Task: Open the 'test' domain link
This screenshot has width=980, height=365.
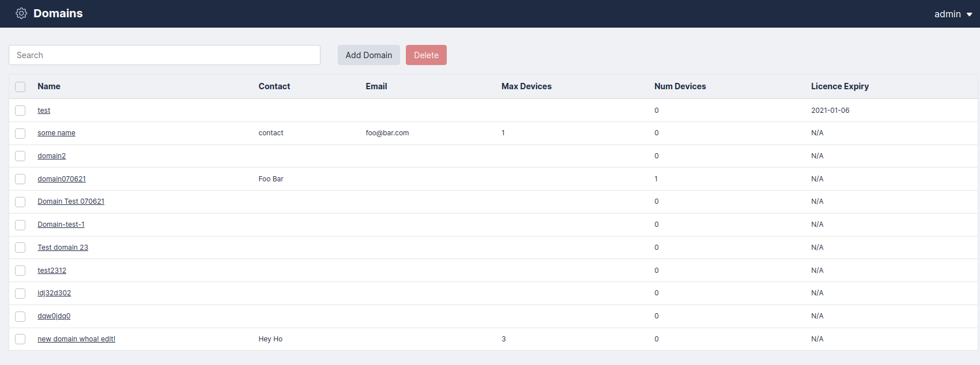Action: pos(44,111)
